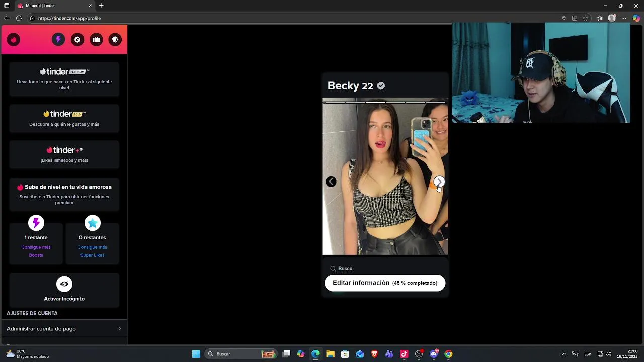Screen dimensions: 644x362
Task: Open the Tinder+ offer card
Action: tap(64, 154)
